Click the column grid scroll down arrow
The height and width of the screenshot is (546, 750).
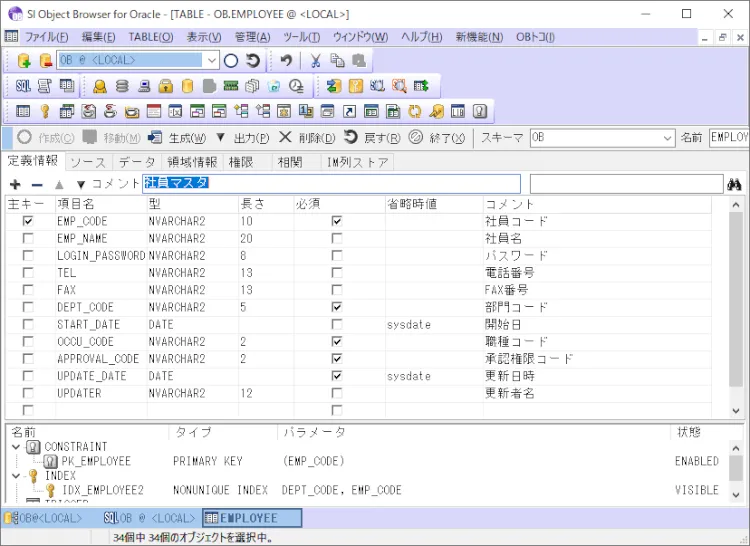pos(736,411)
